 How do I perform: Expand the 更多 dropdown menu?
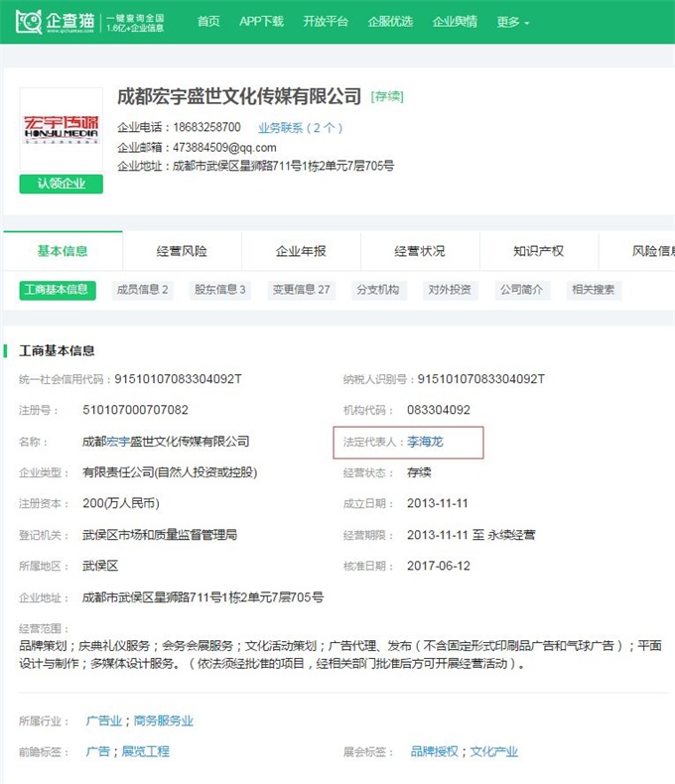(x=513, y=22)
